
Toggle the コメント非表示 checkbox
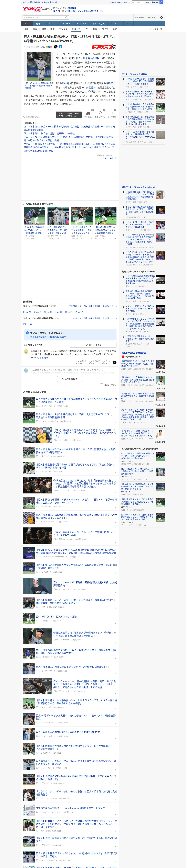[x=102, y=385]
